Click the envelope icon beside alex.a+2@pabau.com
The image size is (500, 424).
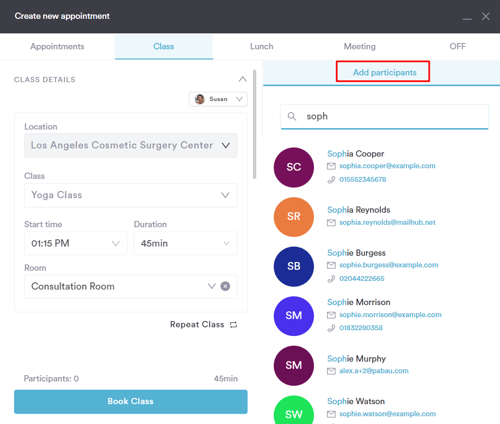pyautogui.click(x=331, y=371)
